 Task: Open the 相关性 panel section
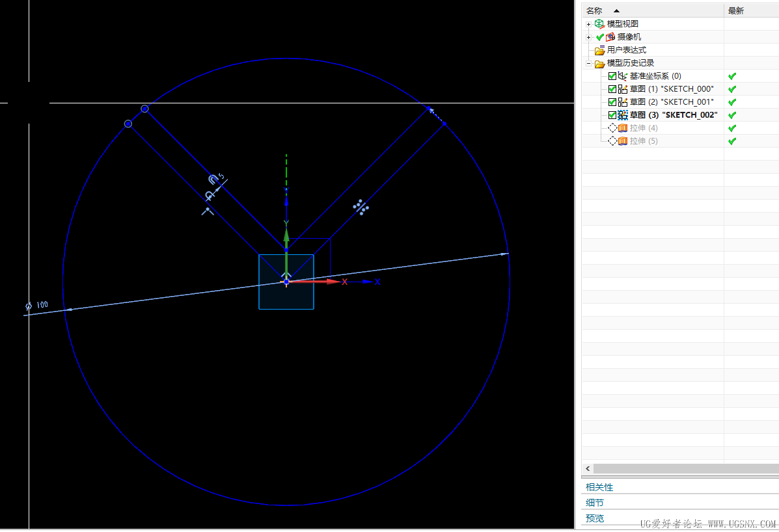tap(599, 487)
